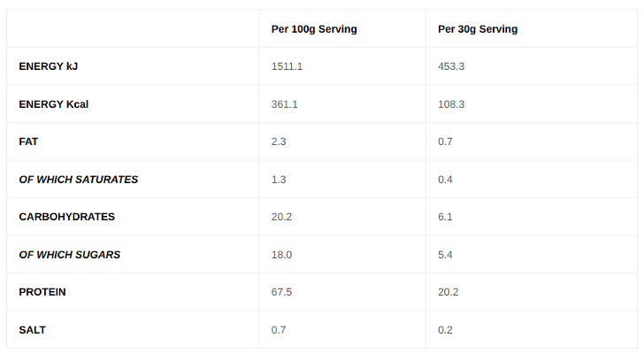Select the ENERGY kJ row label
Image resolution: width=644 pixels, height=361 pixels.
(x=48, y=66)
